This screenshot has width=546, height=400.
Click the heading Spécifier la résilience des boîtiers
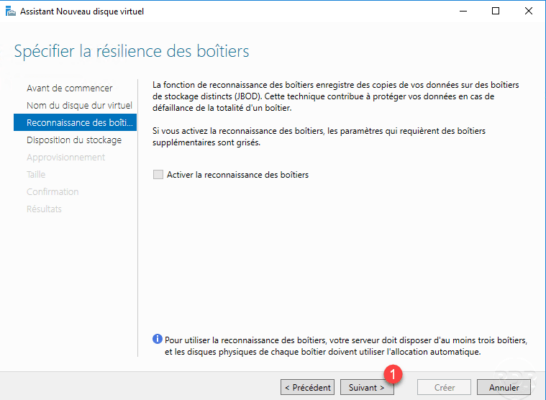[132, 51]
